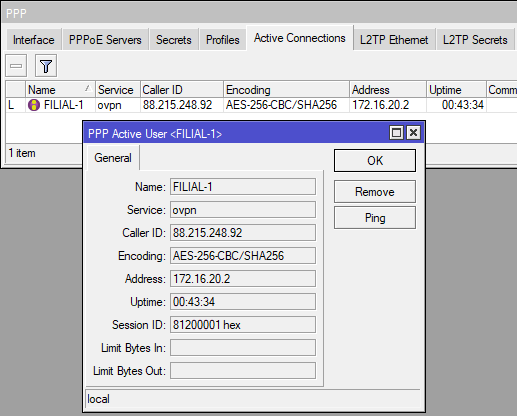Maximize the PPP Active User dialog
The width and height of the screenshot is (517, 416).
click(x=396, y=133)
